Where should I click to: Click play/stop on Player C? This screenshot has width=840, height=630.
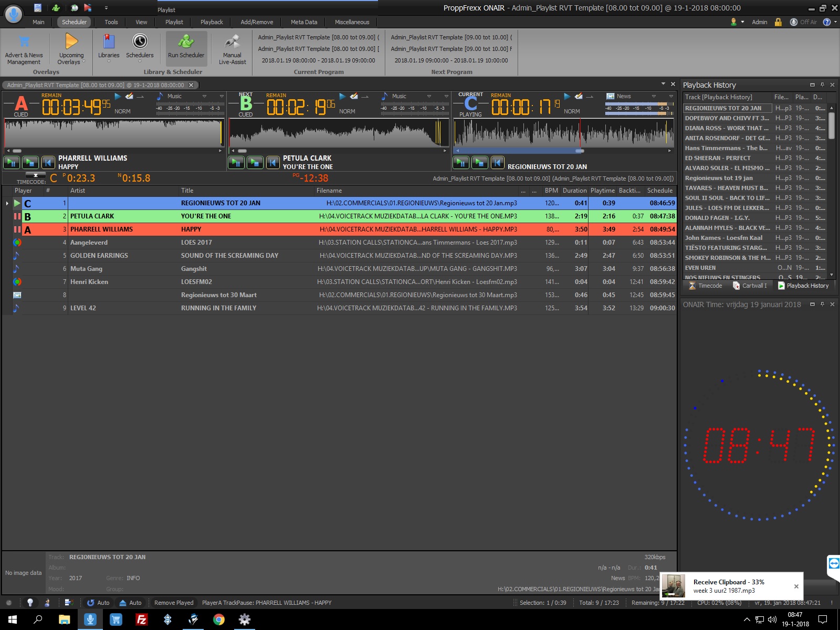pyautogui.click(x=480, y=163)
